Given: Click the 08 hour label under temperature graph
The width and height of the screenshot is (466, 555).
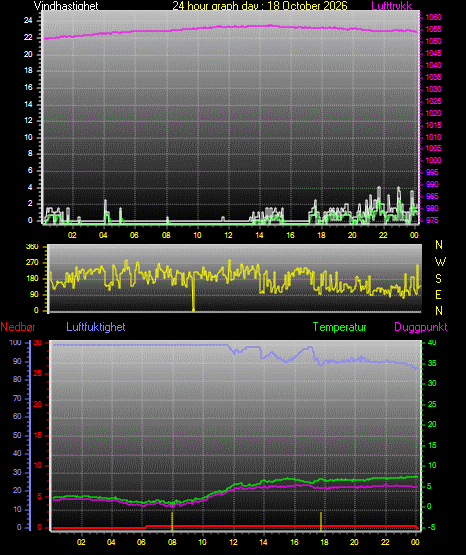Looking at the screenshot, I should point(172,542).
